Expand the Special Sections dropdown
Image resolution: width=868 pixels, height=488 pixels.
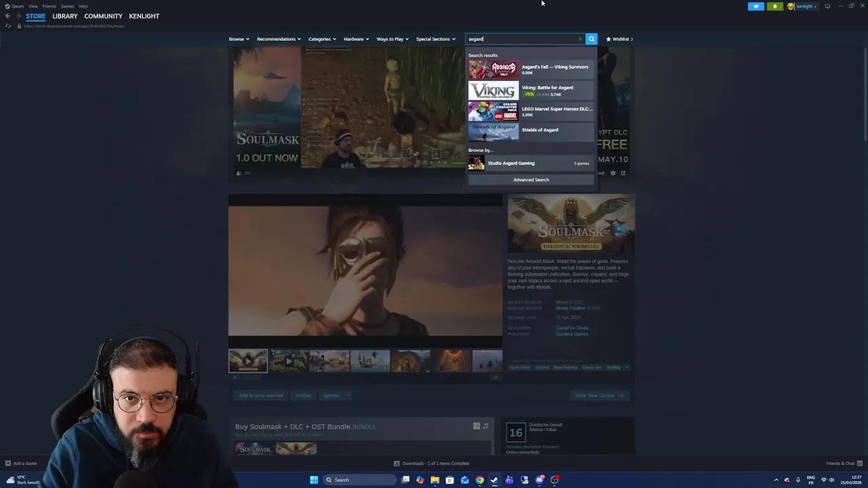[x=435, y=39]
